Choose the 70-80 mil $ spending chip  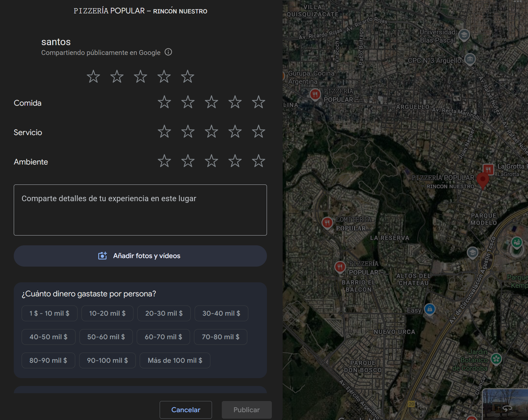click(220, 337)
